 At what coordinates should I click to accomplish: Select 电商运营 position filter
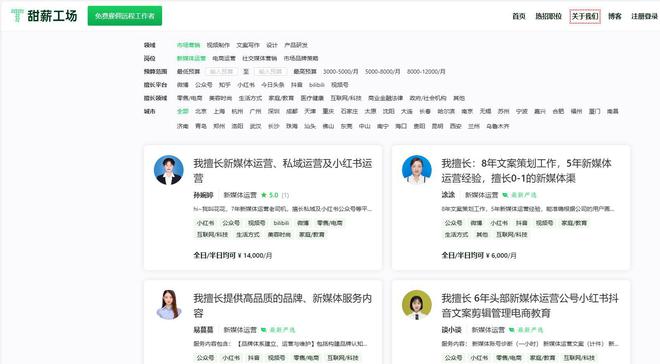pyautogui.click(x=224, y=58)
